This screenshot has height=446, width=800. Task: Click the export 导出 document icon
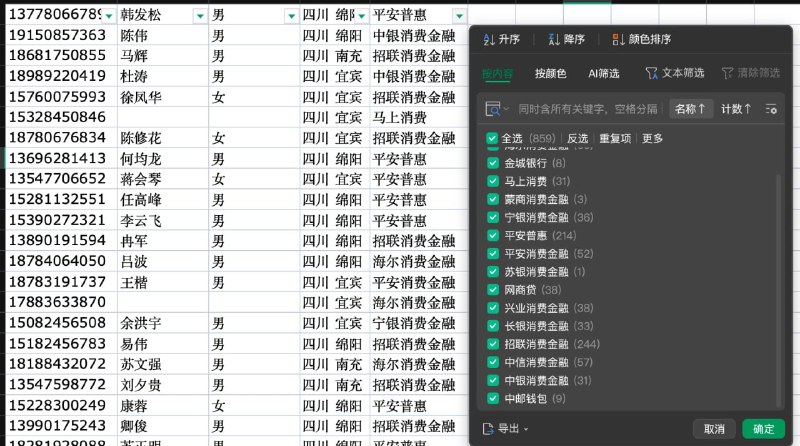(x=488, y=429)
